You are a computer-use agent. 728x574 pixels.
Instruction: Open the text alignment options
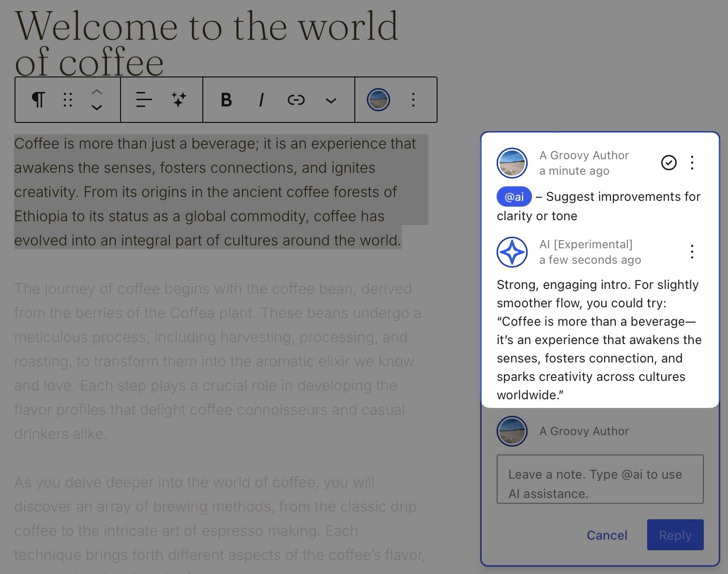[144, 100]
